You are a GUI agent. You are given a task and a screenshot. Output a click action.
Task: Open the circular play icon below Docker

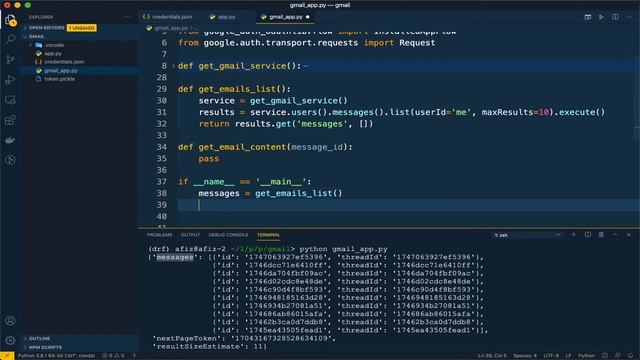point(10,160)
